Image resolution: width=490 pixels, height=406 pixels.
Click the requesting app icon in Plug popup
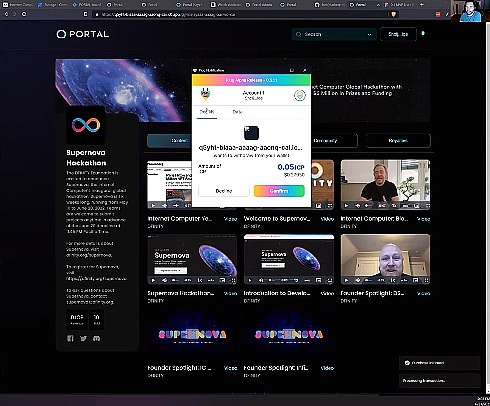(x=251, y=133)
